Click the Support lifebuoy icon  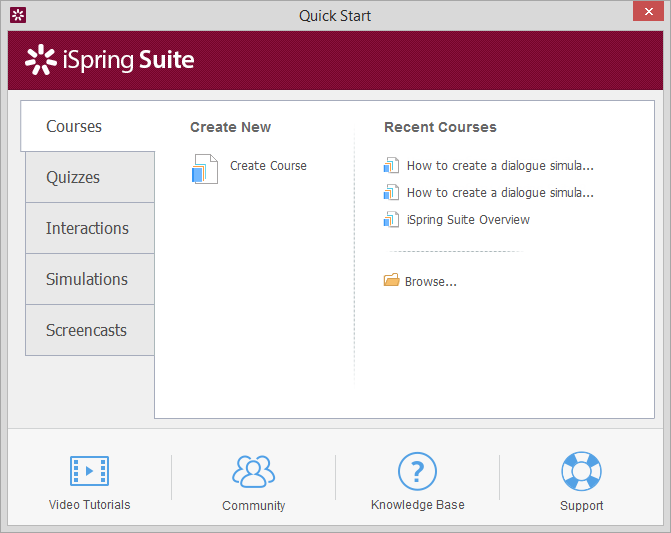pyautogui.click(x=581, y=471)
